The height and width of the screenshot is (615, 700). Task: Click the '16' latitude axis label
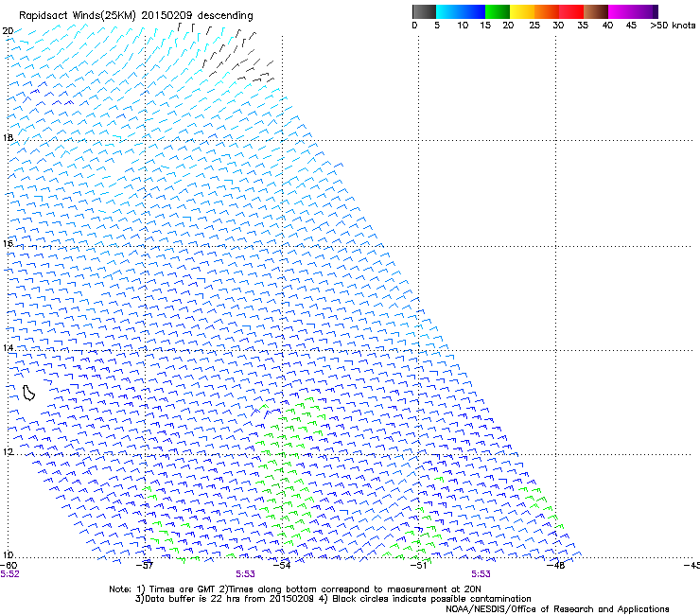(x=8, y=243)
